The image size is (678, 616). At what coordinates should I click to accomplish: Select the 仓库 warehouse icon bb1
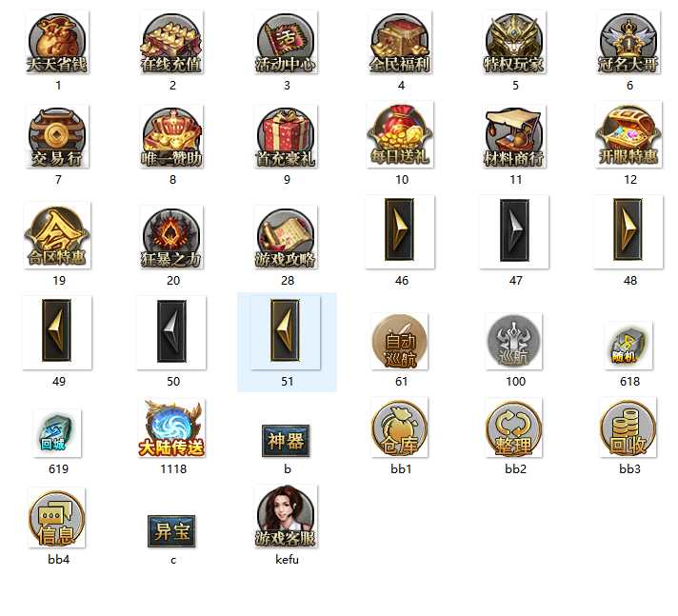pyautogui.click(x=400, y=427)
